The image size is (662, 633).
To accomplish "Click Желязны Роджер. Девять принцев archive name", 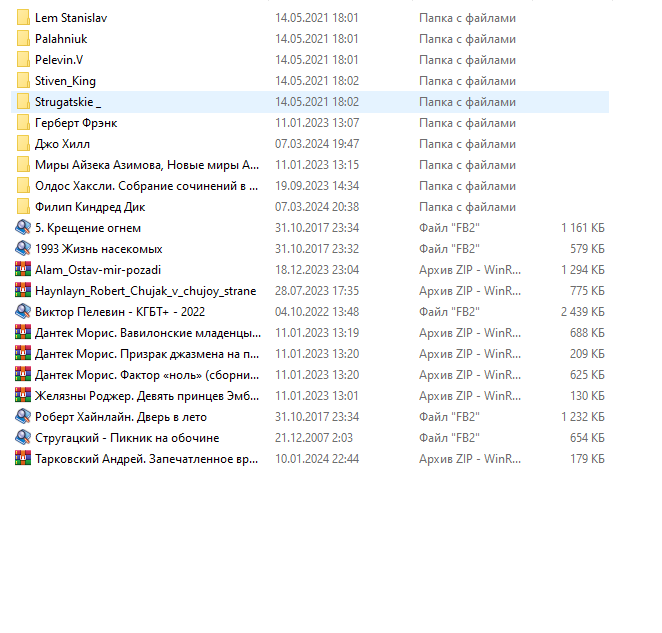I will click(x=146, y=396).
